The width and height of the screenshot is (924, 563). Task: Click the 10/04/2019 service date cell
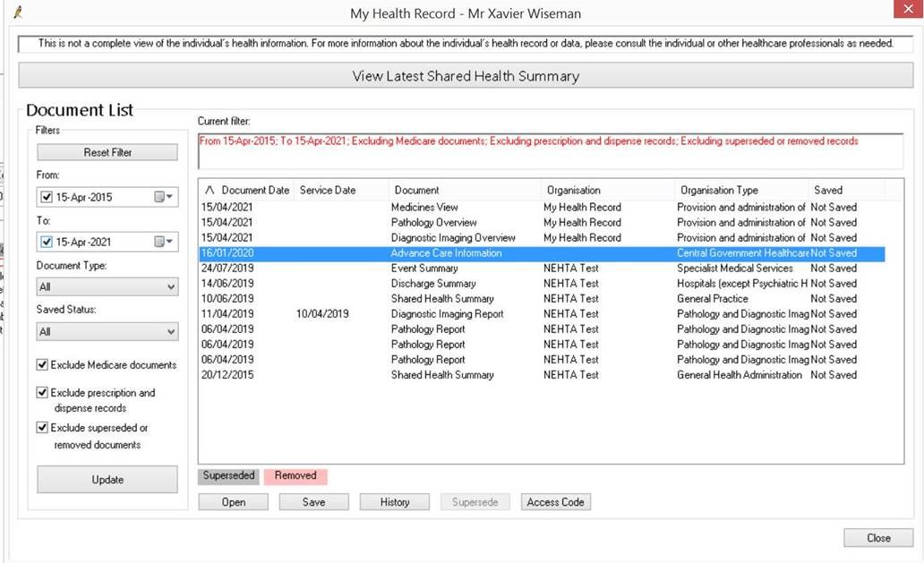(322, 314)
